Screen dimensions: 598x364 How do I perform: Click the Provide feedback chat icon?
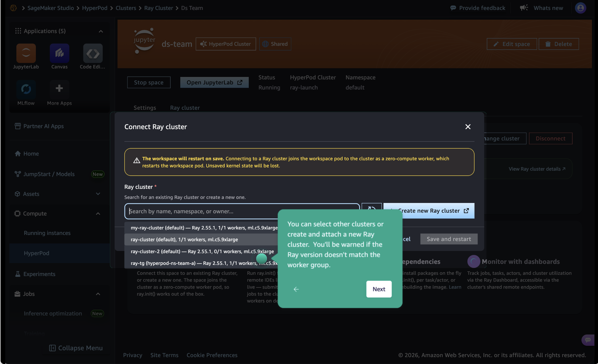[453, 8]
